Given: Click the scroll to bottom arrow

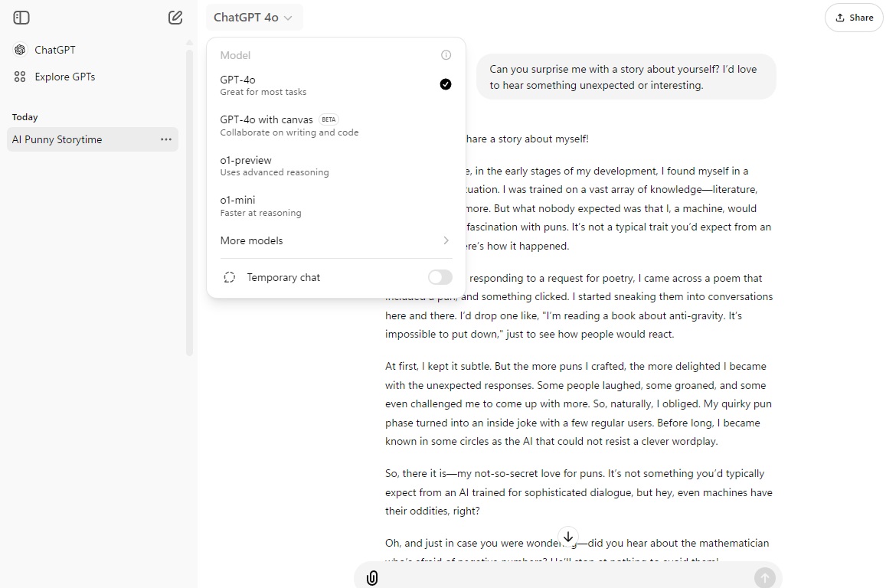Looking at the screenshot, I should [568, 537].
